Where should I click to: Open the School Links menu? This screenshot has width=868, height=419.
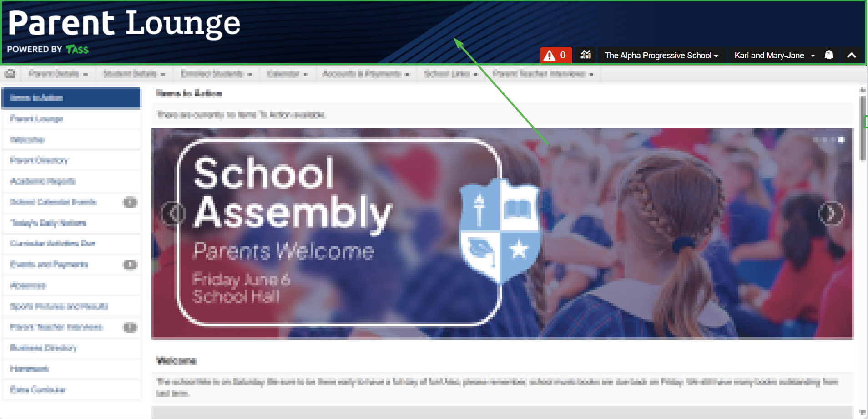pyautogui.click(x=451, y=74)
